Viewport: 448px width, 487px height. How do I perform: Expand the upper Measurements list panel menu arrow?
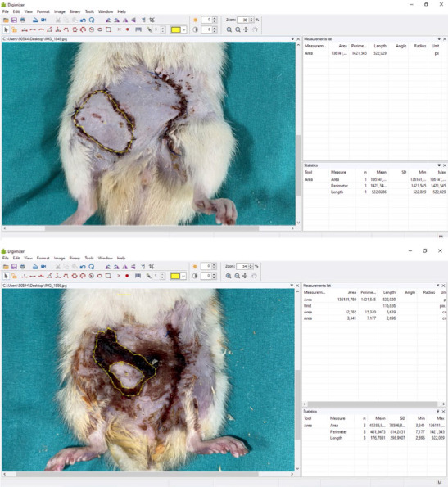[x=439, y=39]
